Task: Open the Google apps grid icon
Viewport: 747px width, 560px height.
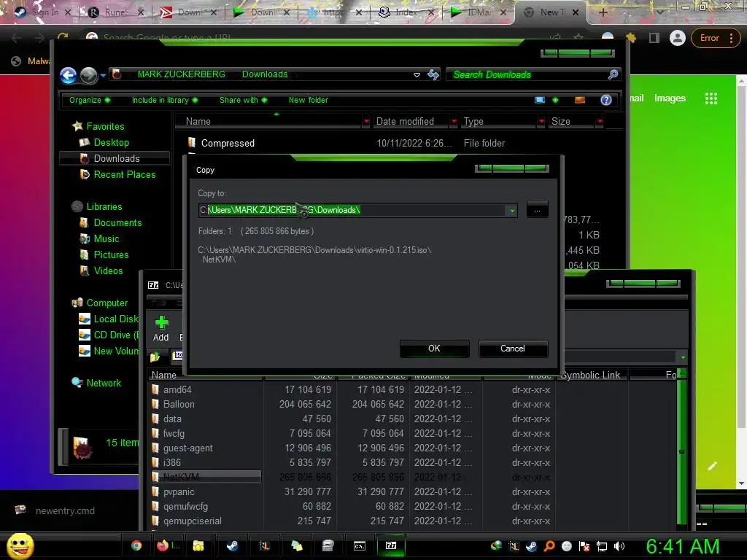Action: coord(711,98)
